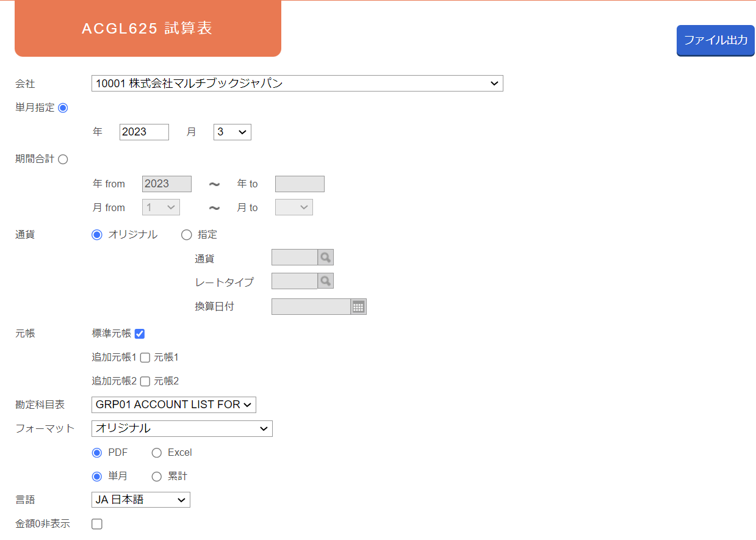Select the PDF radio button

(96, 453)
